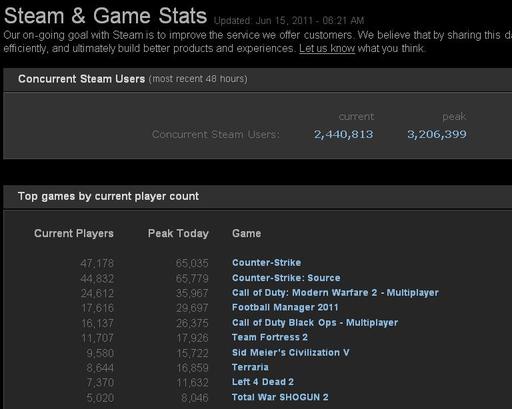Viewport: 512px width, 409px height.
Task: Click the current concurrent users value 2,440,813
Action: pyautogui.click(x=343, y=134)
